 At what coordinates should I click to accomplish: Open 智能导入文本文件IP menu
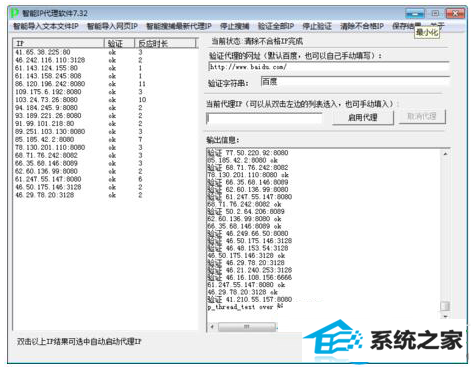tap(46, 26)
